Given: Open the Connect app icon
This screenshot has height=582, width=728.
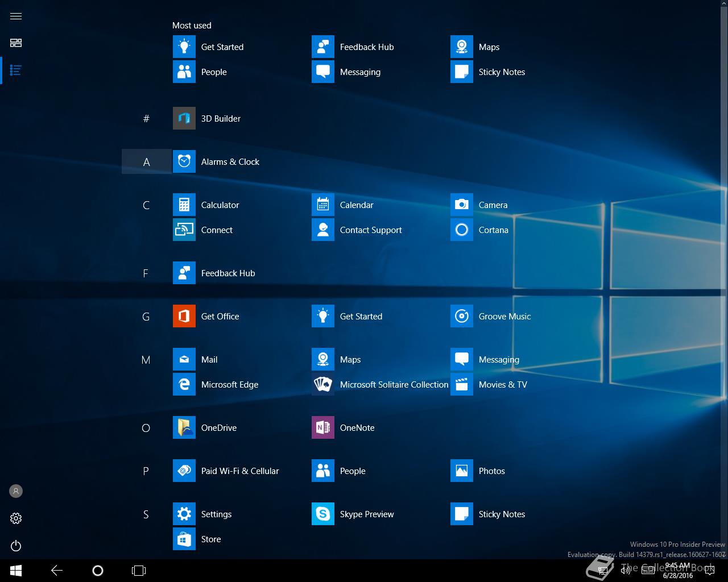Looking at the screenshot, I should 184,230.
